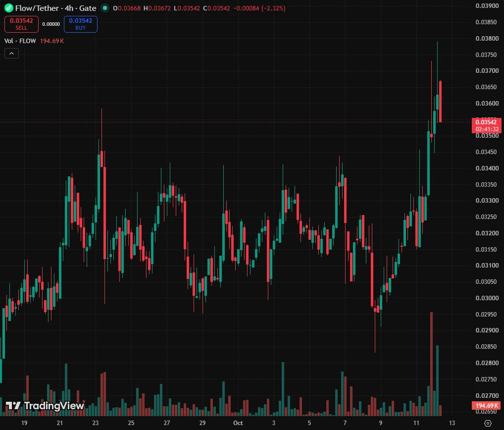Viewport: 504px width, 430px height.
Task: Click the red 194.69K volume tag on price axis
Action: tap(486, 405)
